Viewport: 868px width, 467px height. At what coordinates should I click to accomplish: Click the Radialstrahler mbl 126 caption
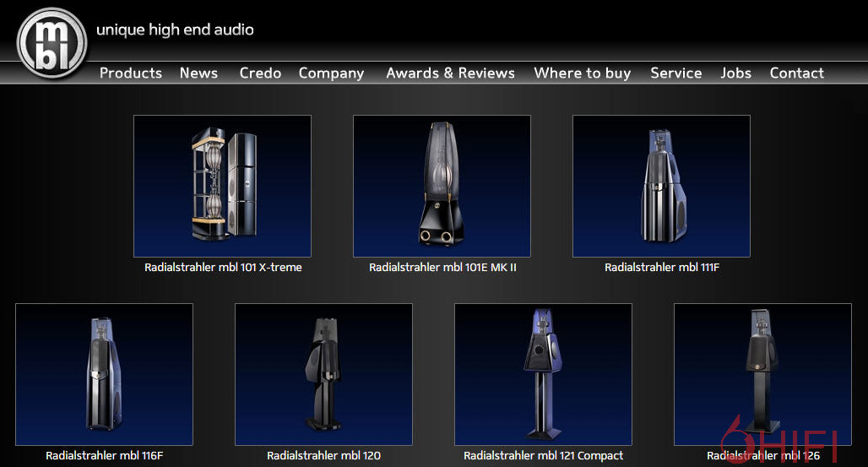(763, 456)
